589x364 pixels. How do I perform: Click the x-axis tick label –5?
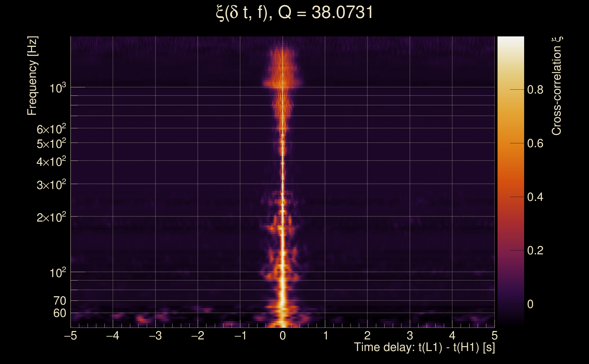[71, 336]
